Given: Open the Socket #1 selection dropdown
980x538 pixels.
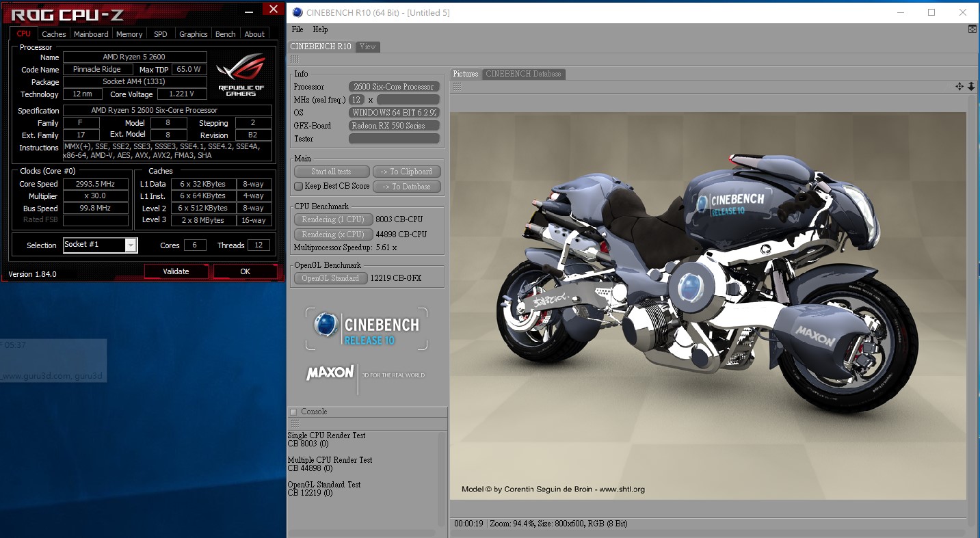Looking at the screenshot, I should [x=101, y=245].
